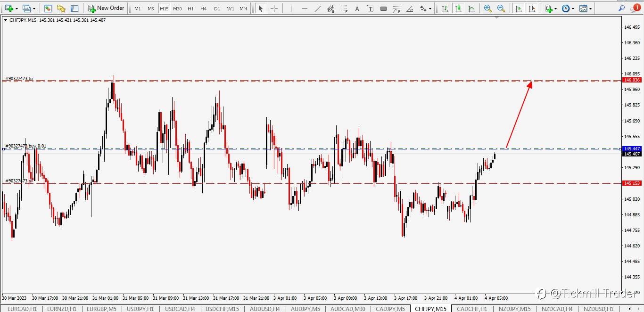Select the D1 timeframe button

pyautogui.click(x=217, y=8)
